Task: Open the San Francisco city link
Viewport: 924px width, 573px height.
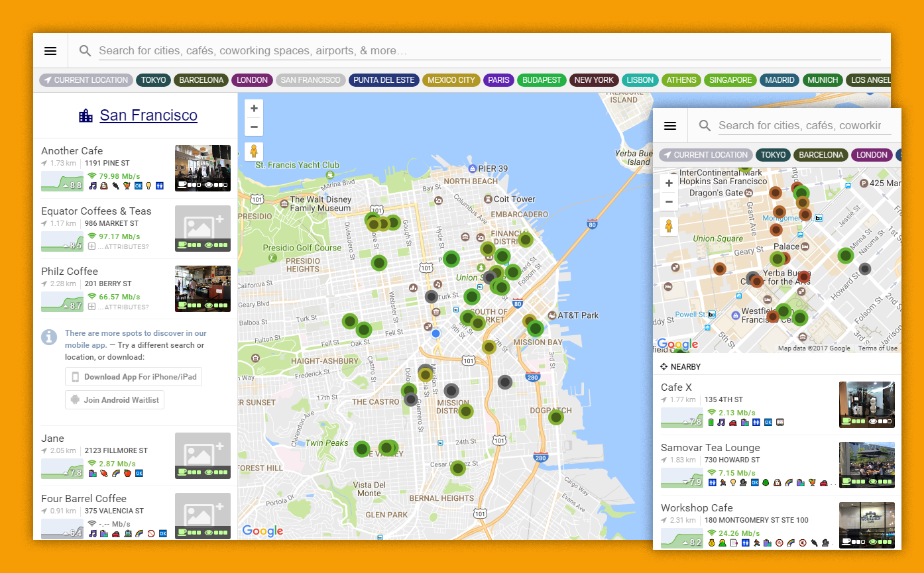Action: point(148,115)
